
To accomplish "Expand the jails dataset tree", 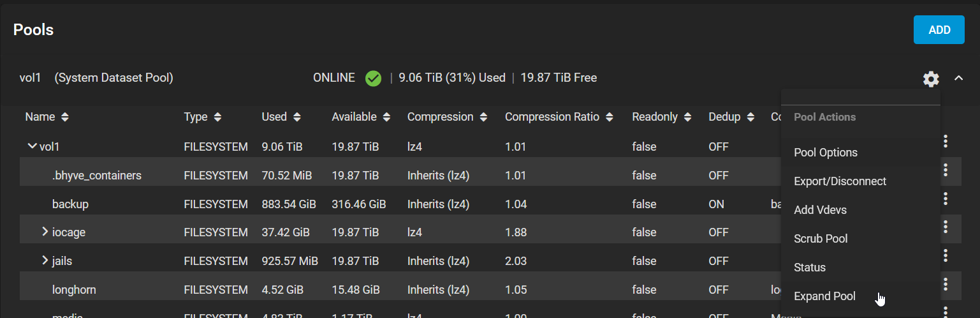I will (x=45, y=261).
